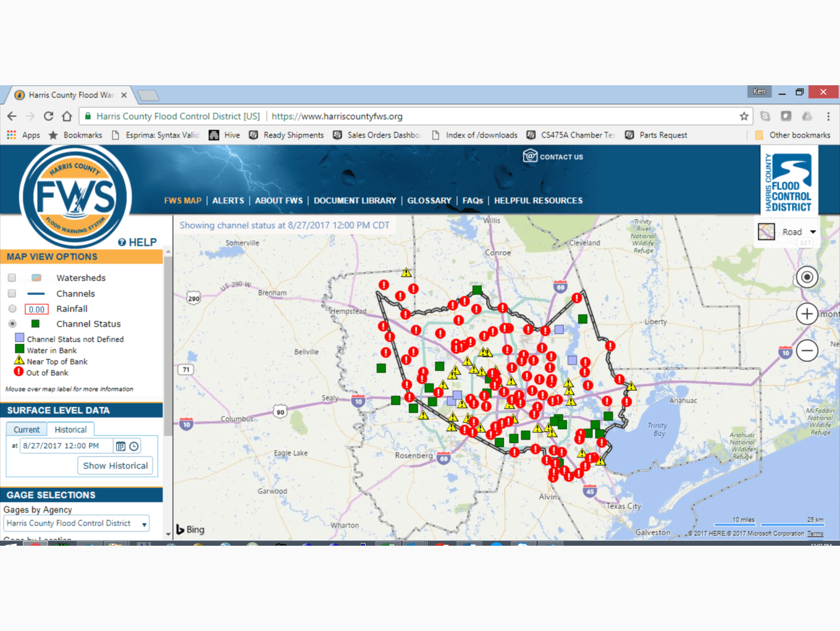840x631 pixels.
Task: Open the Other bookmarks folder
Action: [x=793, y=135]
